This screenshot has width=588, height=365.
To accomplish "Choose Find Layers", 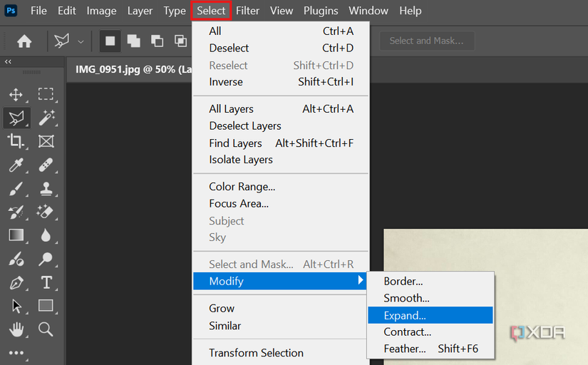I will point(281,143).
